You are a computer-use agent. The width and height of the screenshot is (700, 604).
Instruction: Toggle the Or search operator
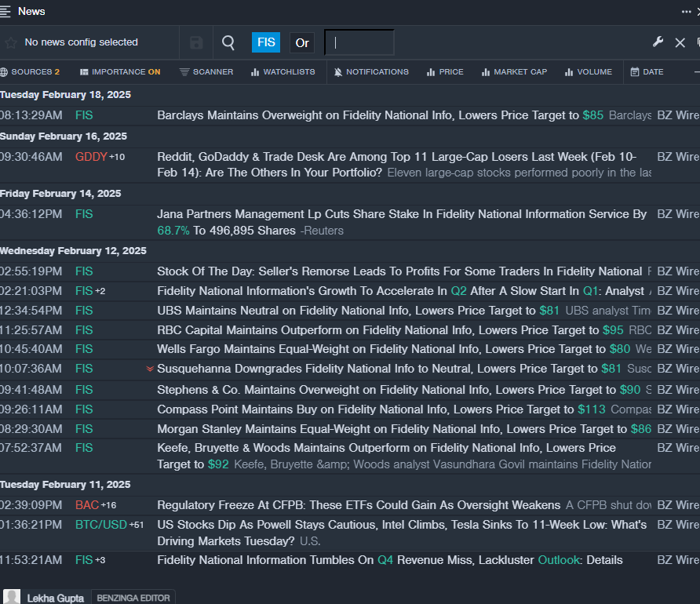pyautogui.click(x=302, y=42)
